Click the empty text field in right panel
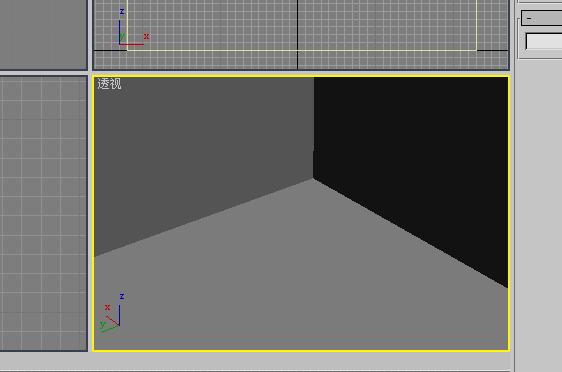 [x=544, y=42]
